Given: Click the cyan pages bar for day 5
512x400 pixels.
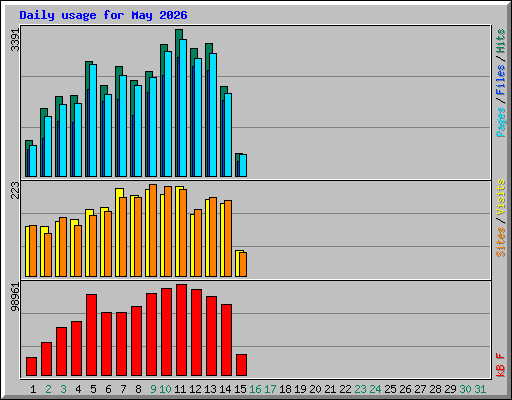Looking at the screenshot, I should 93,121.
